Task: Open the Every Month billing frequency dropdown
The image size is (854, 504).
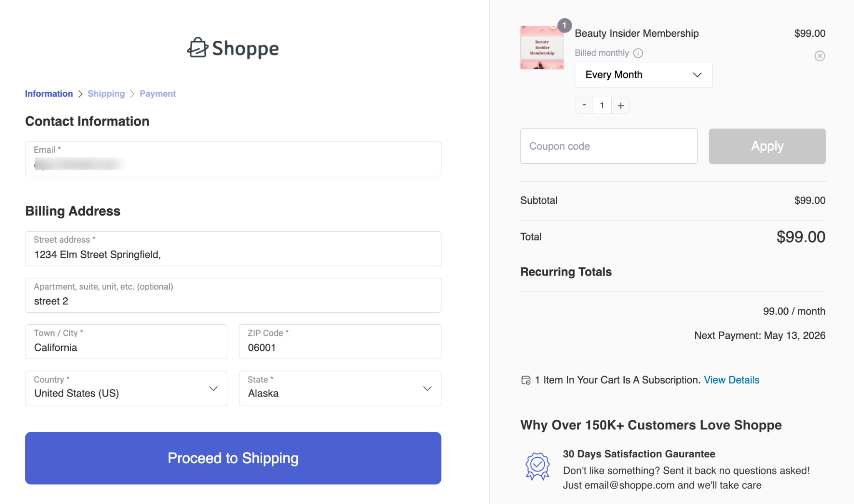Action: tap(643, 75)
